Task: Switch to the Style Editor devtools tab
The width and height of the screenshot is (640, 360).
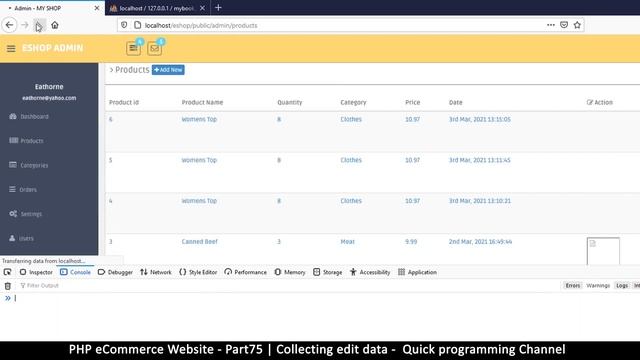Action: [198, 272]
